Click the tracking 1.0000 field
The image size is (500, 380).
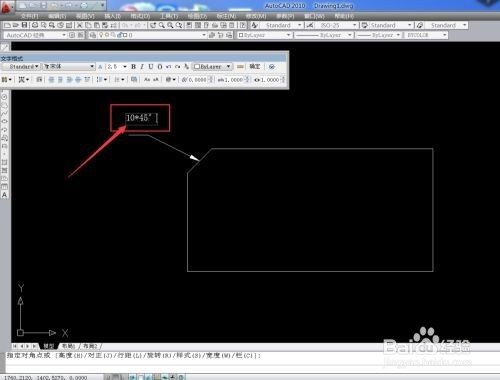point(233,80)
